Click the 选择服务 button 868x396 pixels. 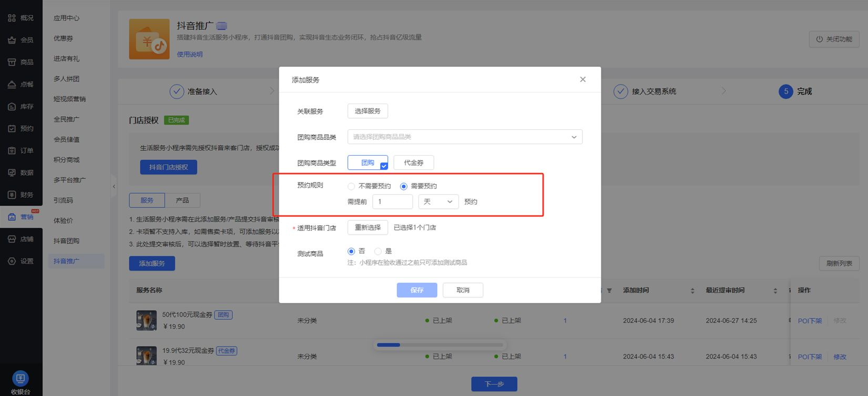point(367,111)
